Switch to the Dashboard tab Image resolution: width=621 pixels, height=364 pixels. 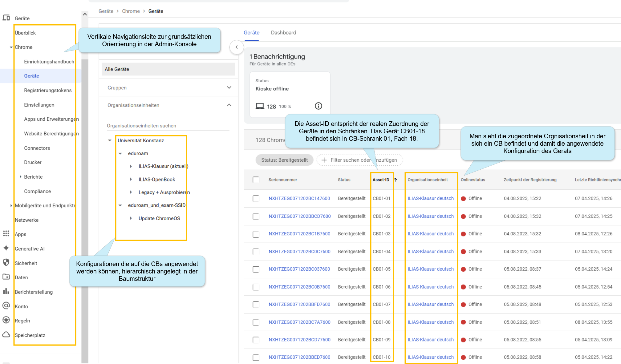[283, 33]
